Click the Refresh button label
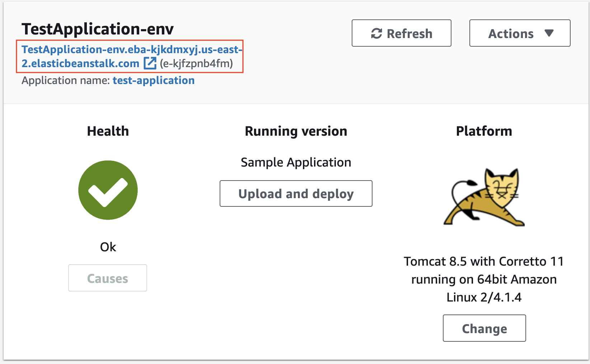The height and width of the screenshot is (364, 590). [409, 34]
